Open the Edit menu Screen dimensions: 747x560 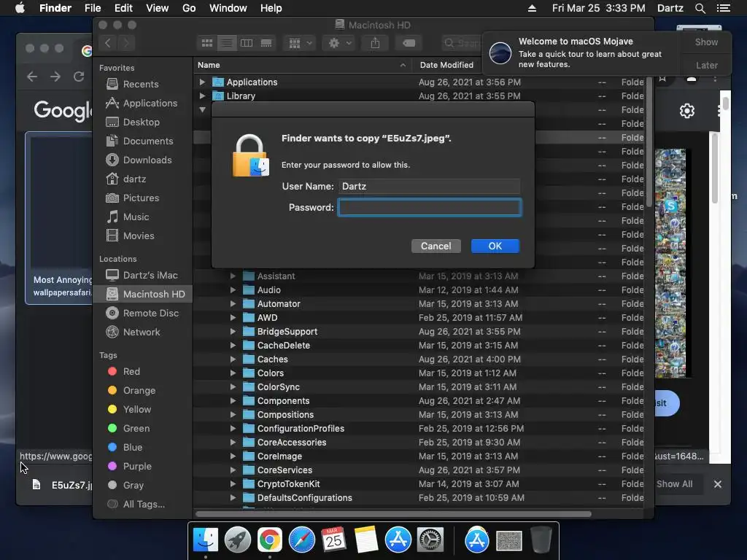click(123, 8)
